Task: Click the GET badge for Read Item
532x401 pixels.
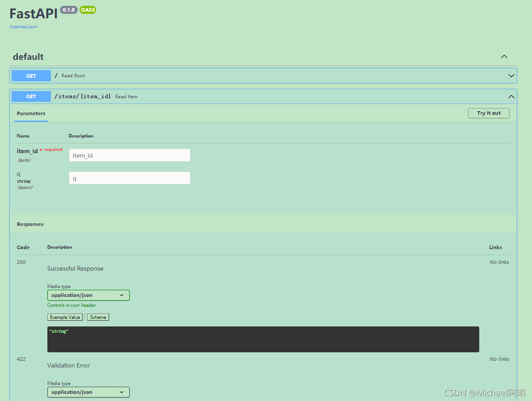Action: [x=31, y=96]
